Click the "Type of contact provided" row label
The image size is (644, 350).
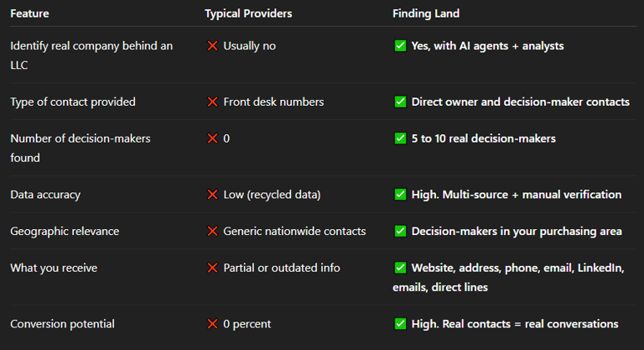click(x=73, y=102)
